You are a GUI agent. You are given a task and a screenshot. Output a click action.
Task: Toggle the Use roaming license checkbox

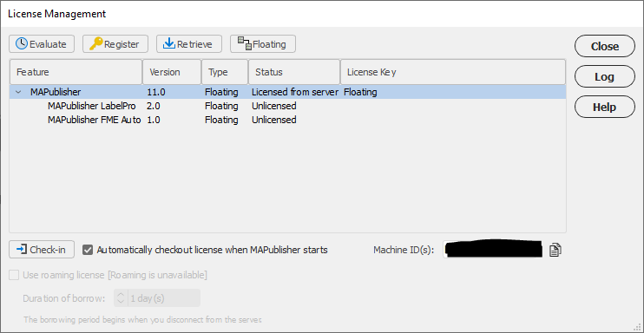point(14,275)
